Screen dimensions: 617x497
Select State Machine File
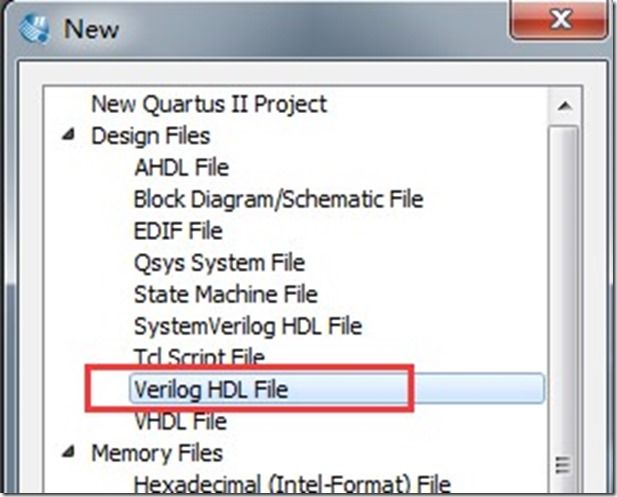coord(226,294)
